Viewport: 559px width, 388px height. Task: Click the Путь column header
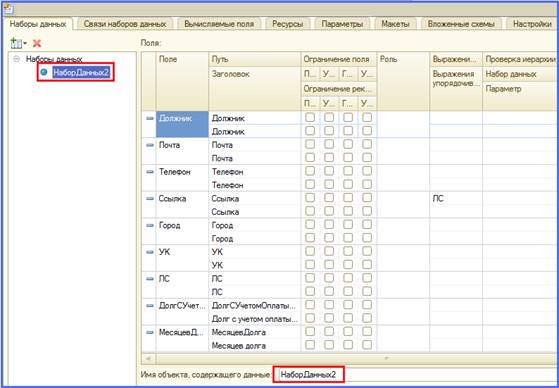[x=255, y=59]
